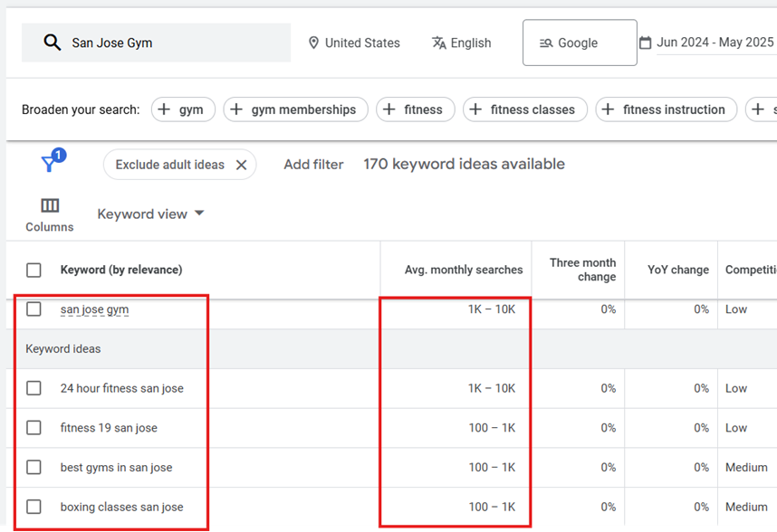Click the United States location pin

(313, 43)
